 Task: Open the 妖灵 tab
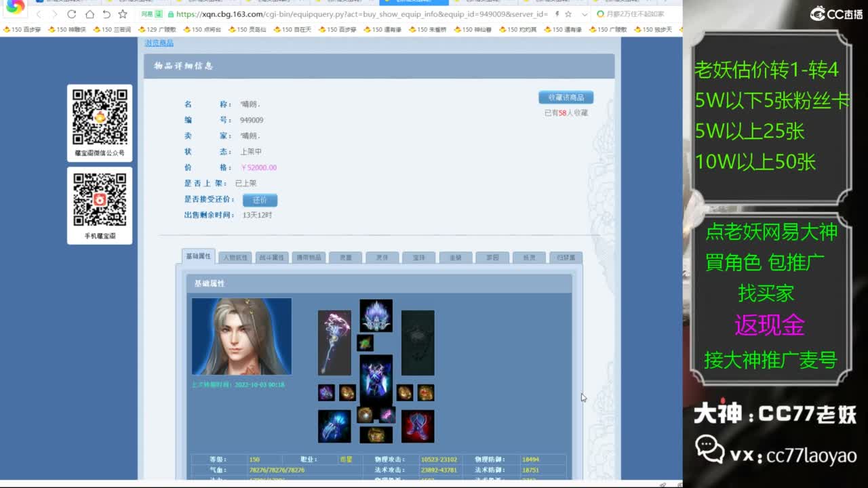[528, 258]
